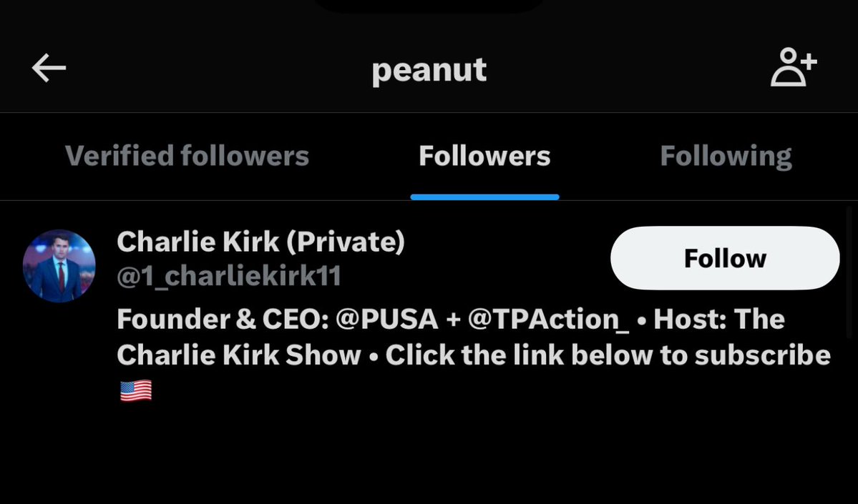Image resolution: width=858 pixels, height=504 pixels.
Task: Tap the American flag emoji in bio
Action: tap(136, 390)
